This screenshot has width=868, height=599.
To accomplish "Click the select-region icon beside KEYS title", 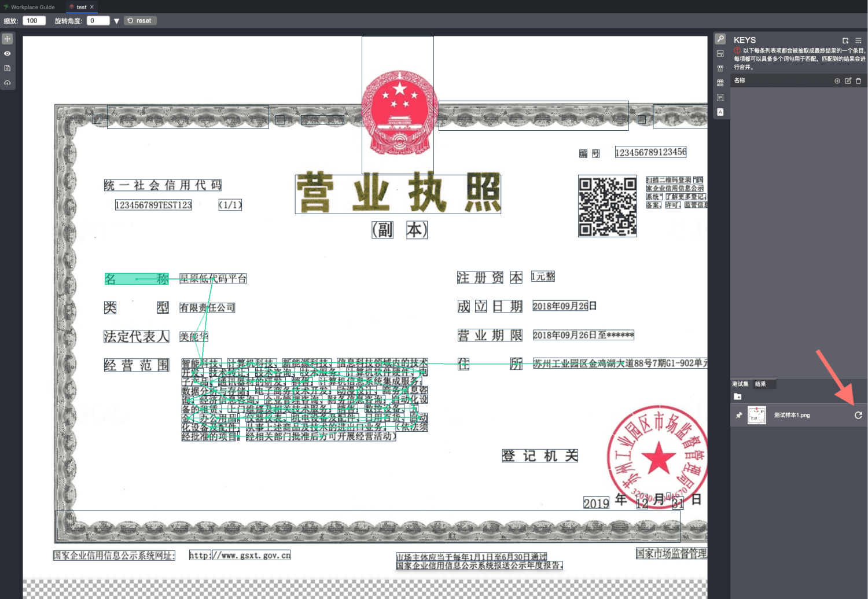I will coord(845,41).
